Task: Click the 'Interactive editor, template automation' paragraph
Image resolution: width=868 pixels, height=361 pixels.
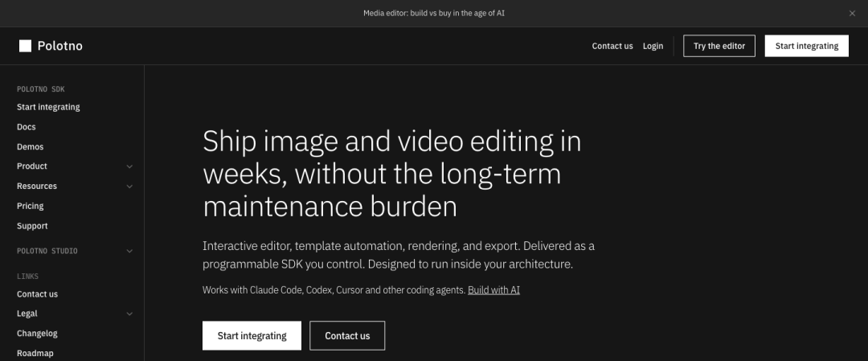Action: point(399,255)
